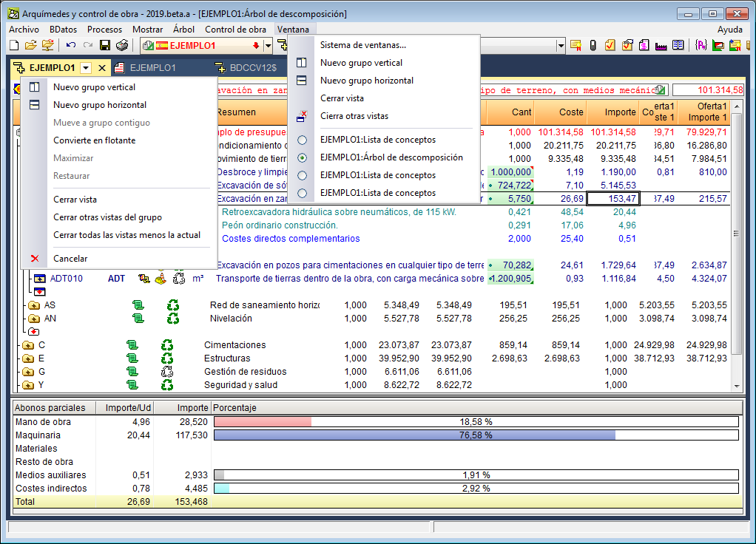Click the Maquinaria 76,58 % bar
The image size is (756, 544).
pos(476,435)
